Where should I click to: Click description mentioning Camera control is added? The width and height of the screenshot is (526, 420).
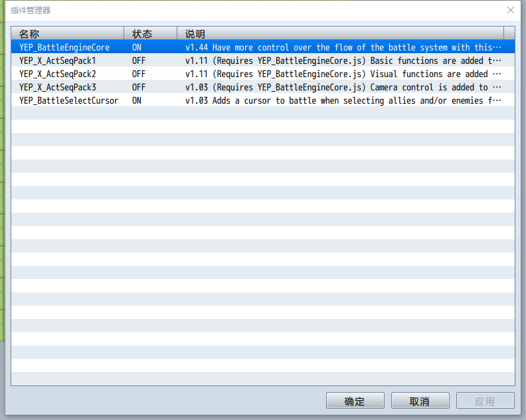(x=343, y=87)
